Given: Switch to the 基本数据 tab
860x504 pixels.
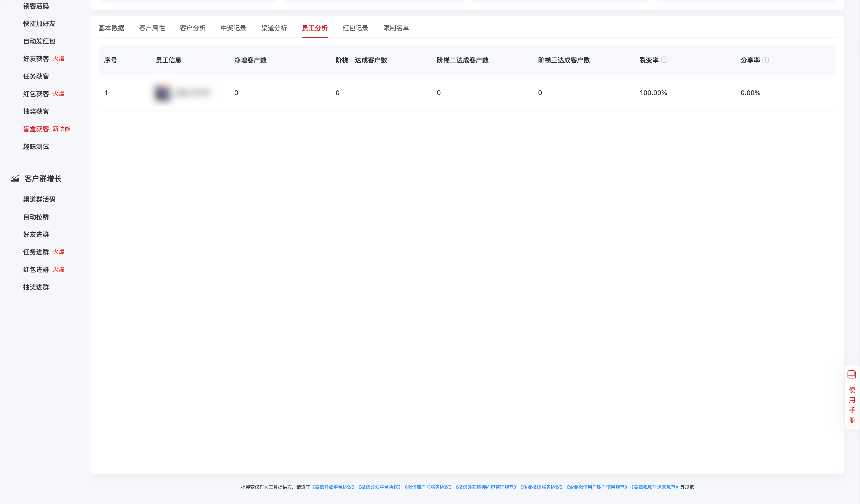Looking at the screenshot, I should pos(112,28).
